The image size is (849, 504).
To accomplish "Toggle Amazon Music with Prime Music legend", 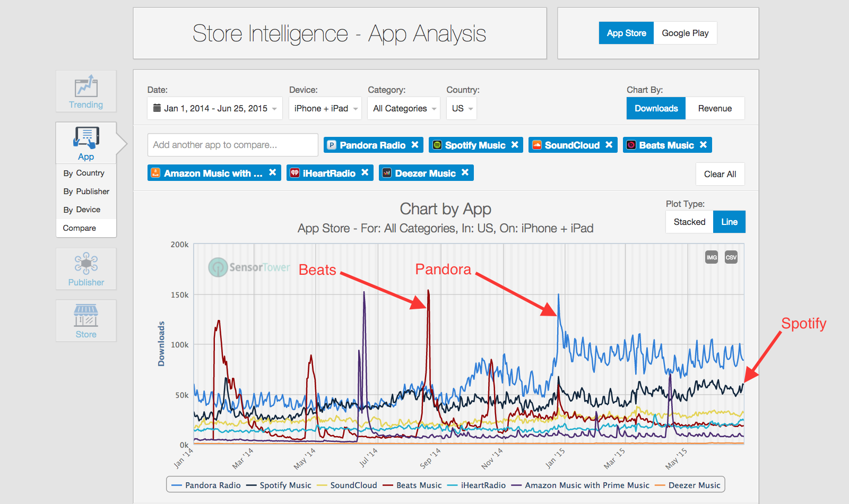I will (x=580, y=485).
